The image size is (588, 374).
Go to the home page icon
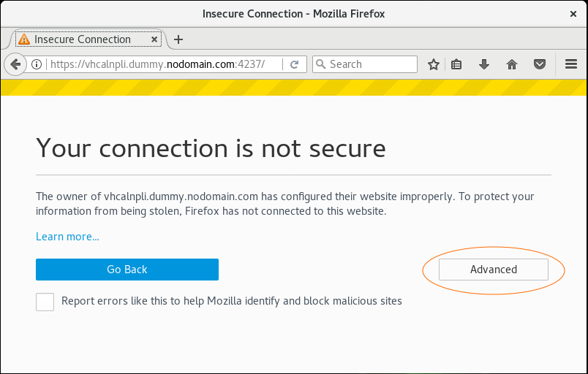[x=512, y=64]
